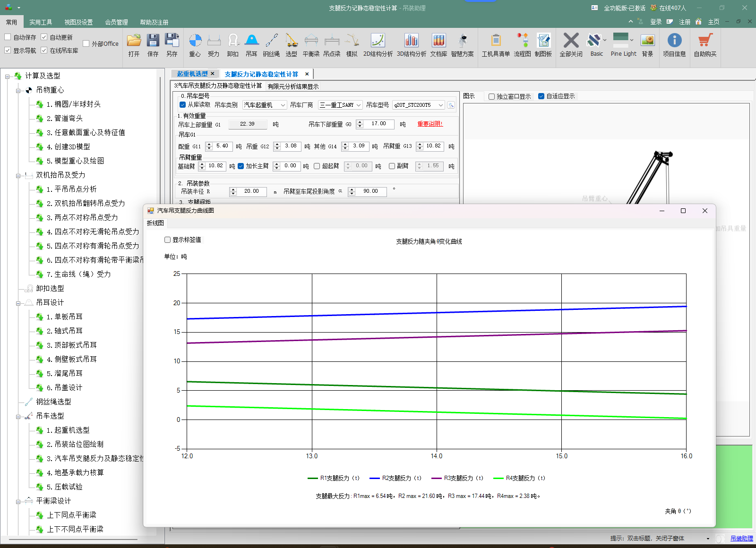Click the 吊装助理 link in status bar
This screenshot has width=756, height=548.
pyautogui.click(x=741, y=539)
